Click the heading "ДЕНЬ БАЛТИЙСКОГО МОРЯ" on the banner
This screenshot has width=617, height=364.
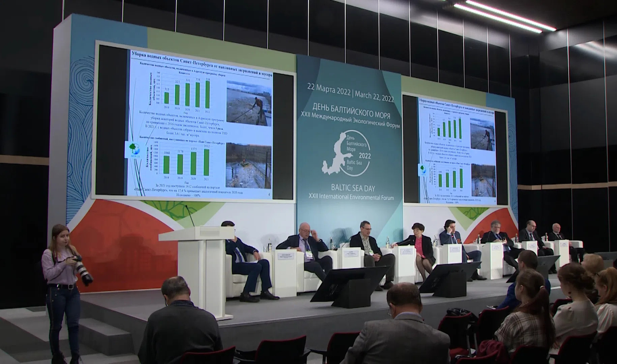pos(352,111)
